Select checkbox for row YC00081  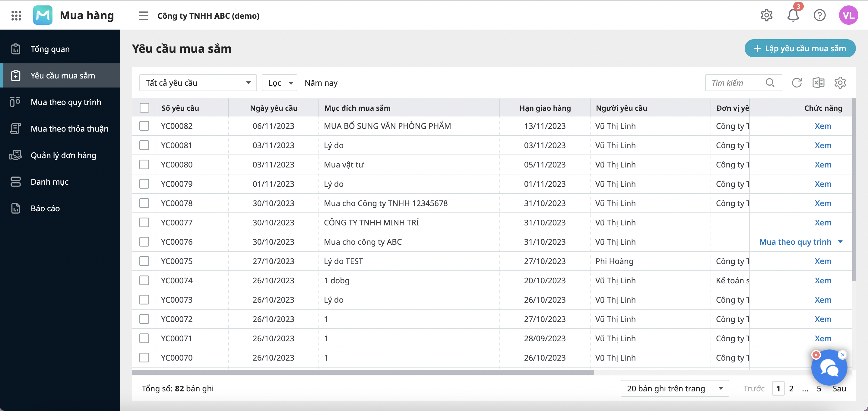pos(144,145)
